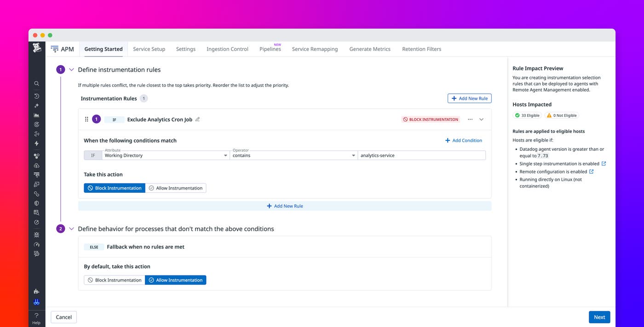Open the Dashboards chart icon in sidebar
The image size is (644, 327).
coord(37,115)
